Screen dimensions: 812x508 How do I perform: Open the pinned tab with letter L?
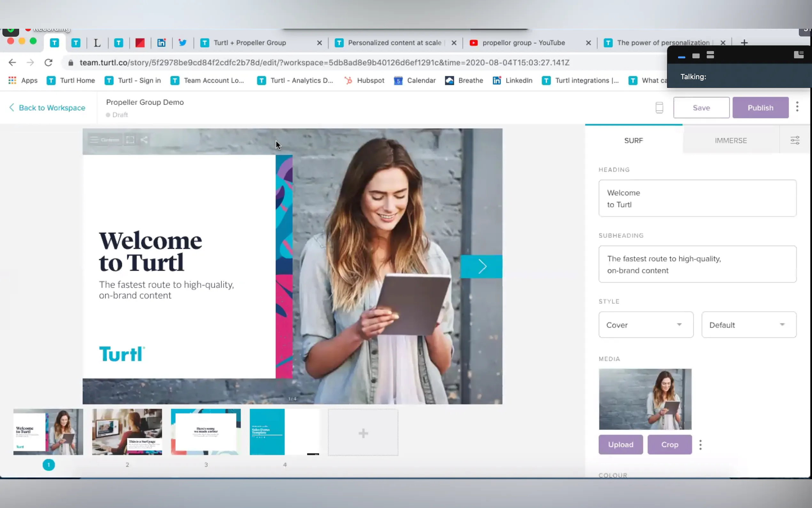point(97,43)
